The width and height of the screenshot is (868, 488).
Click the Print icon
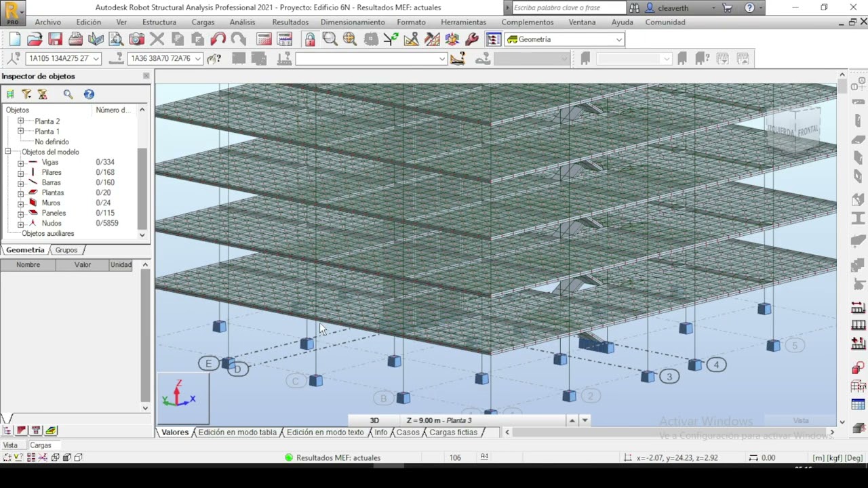click(x=75, y=39)
